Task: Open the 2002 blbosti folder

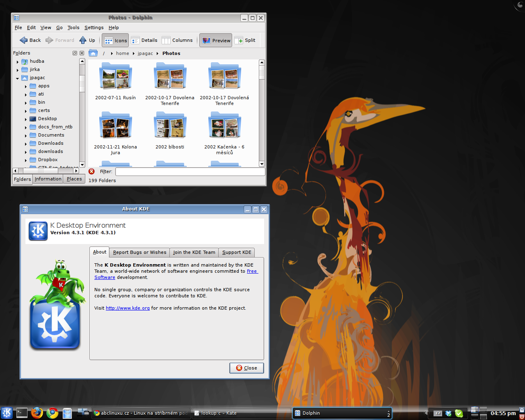Action: (x=170, y=130)
